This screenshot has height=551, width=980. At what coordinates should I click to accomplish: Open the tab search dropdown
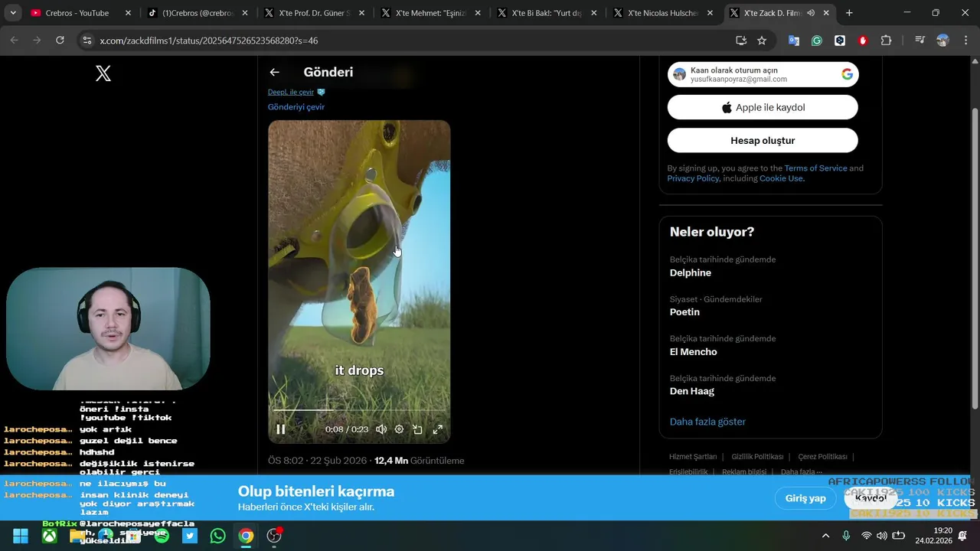point(12,13)
